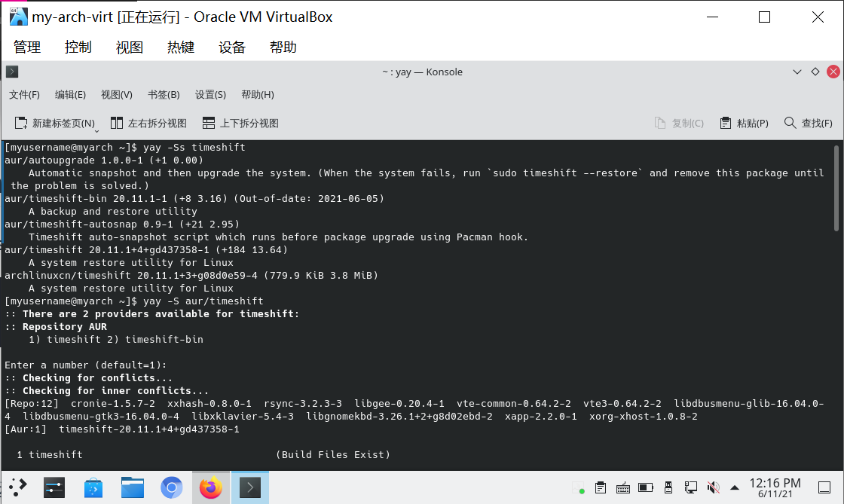
Task: Expand hidden system tray icons
Action: click(735, 487)
